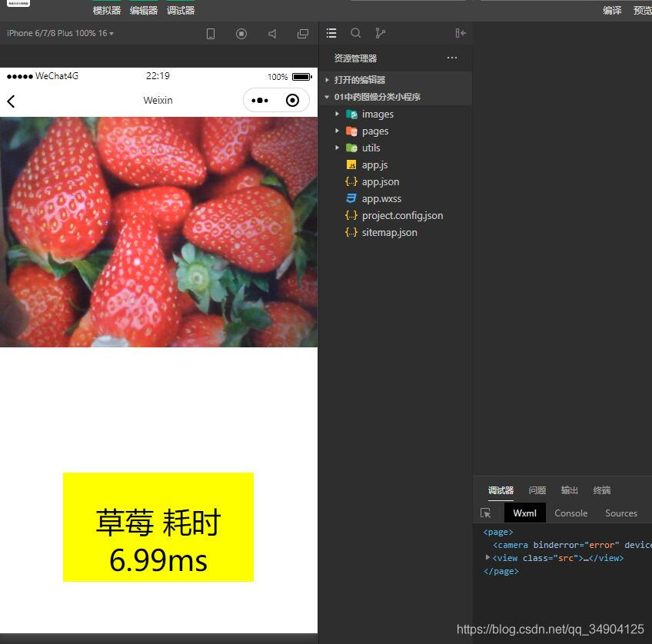Screen dimensions: 652x644
Task: Toggle the 调试器 panel in top bar
Action: [181, 11]
